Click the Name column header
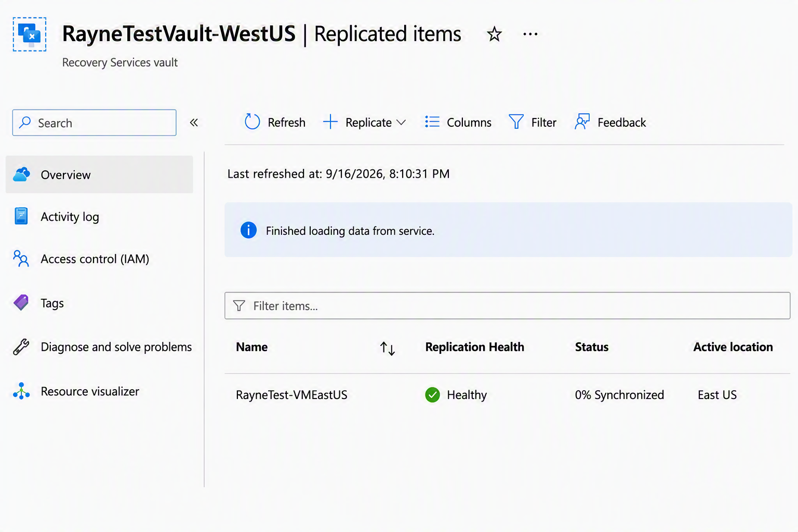 pos(252,347)
